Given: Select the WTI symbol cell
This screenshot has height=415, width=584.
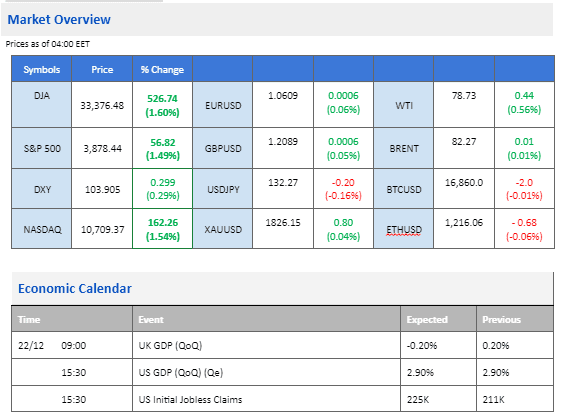Looking at the screenshot, I should click(404, 106).
